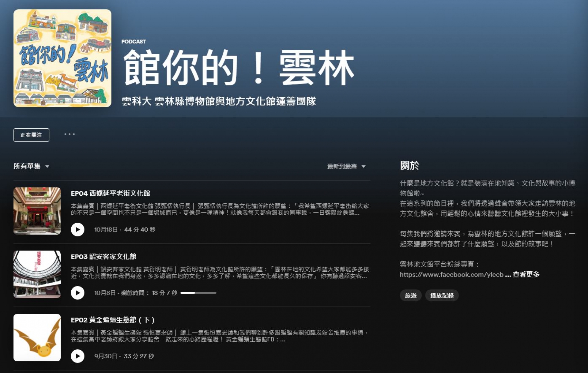Click the EP03 playback progress bar
The width and height of the screenshot is (588, 373).
(x=198, y=293)
